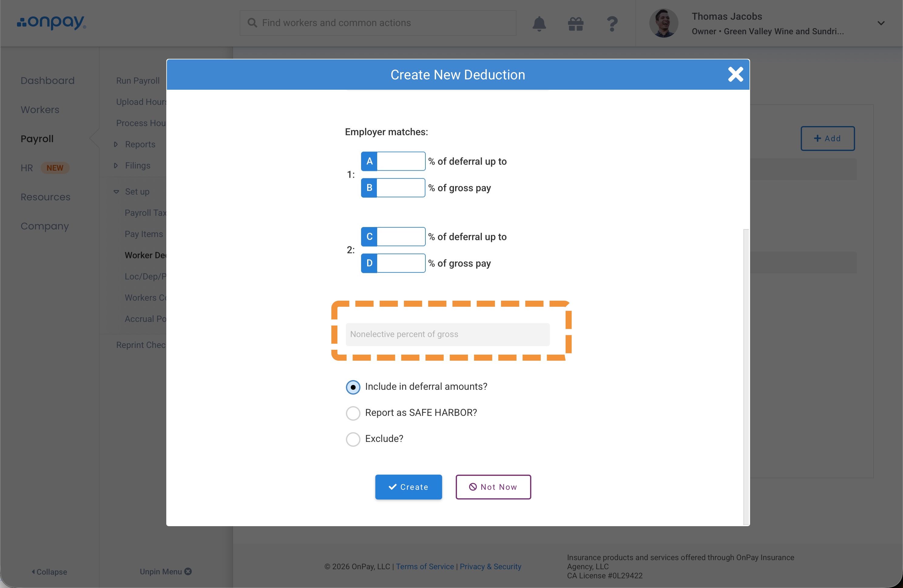
Task: Click the Not Now button
Action: [x=493, y=487]
